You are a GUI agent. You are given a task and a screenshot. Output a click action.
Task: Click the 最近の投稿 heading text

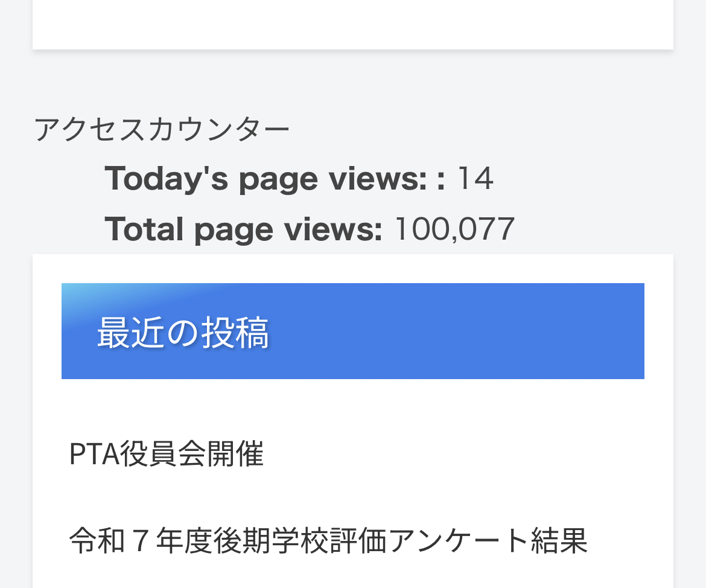(x=182, y=332)
